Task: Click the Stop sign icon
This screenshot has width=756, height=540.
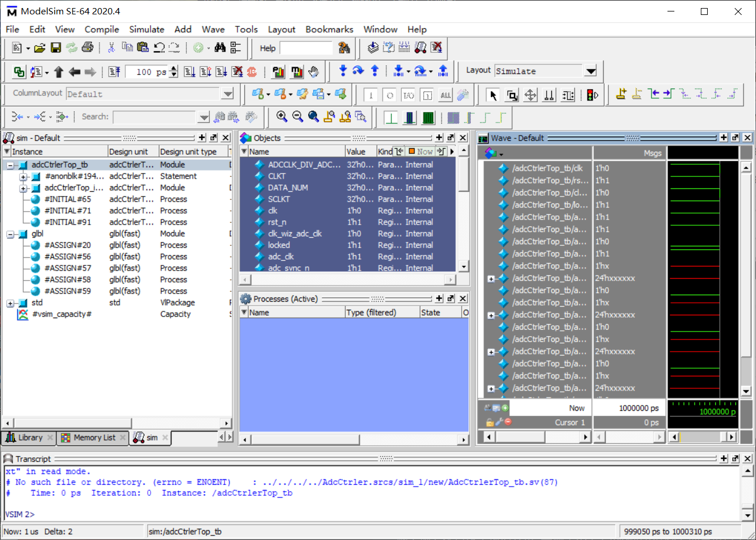Action: click(x=252, y=72)
